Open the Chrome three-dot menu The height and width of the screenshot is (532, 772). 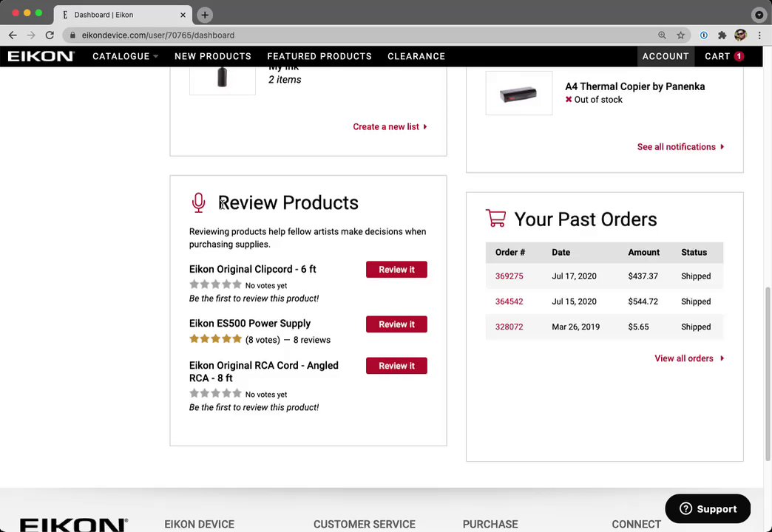759,35
